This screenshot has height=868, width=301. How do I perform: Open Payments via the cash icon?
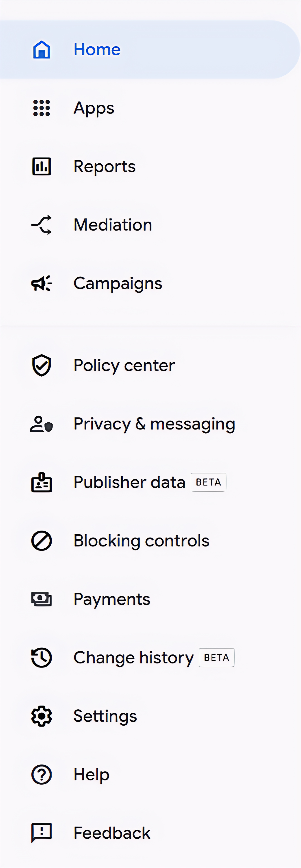(41, 599)
